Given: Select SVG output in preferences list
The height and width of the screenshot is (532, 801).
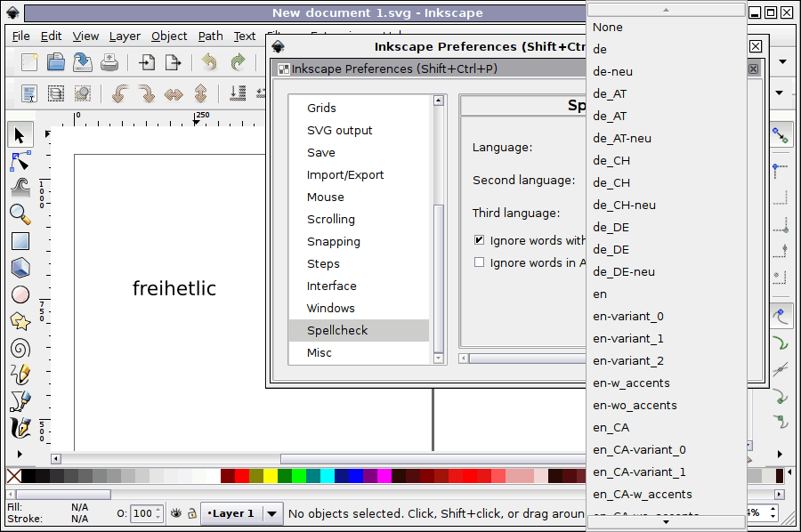Looking at the screenshot, I should pyautogui.click(x=360, y=130).
